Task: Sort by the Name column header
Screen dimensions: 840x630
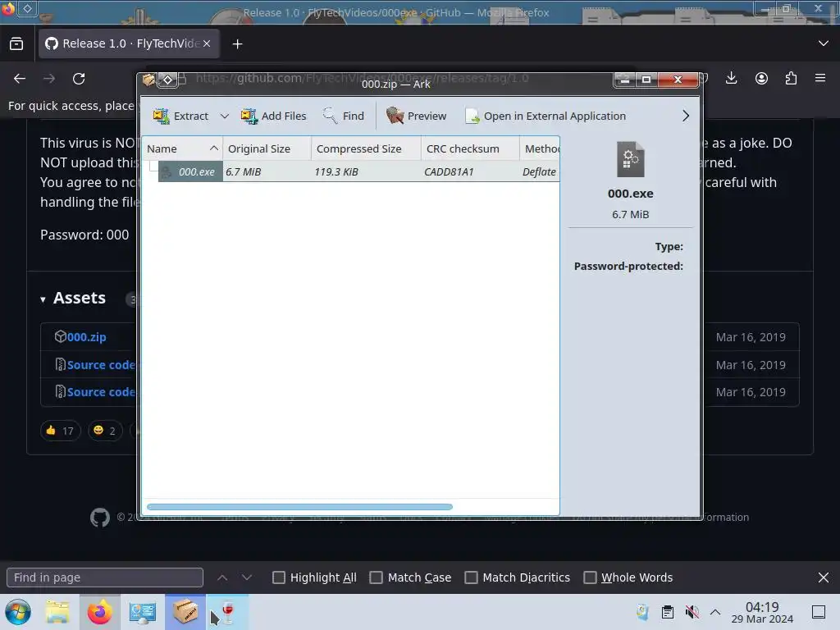Action: [x=182, y=148]
